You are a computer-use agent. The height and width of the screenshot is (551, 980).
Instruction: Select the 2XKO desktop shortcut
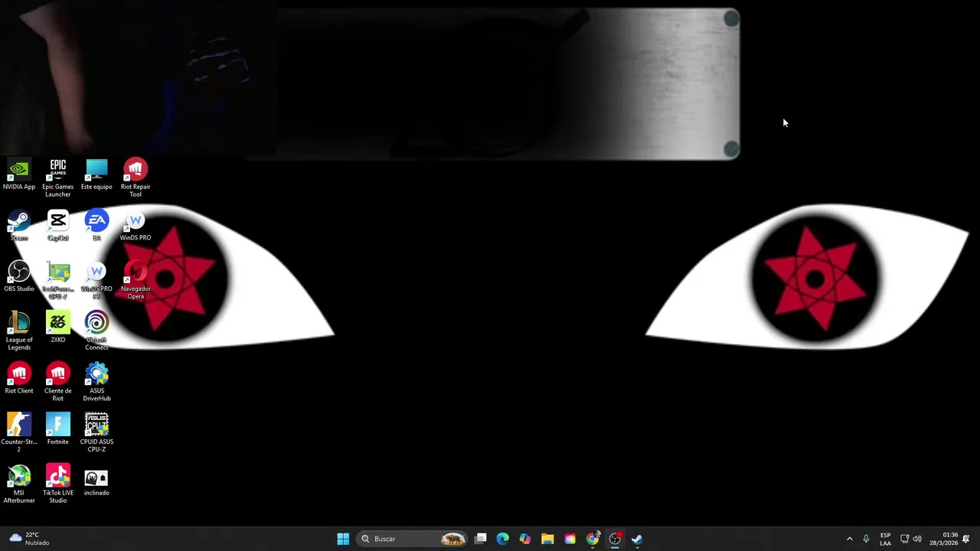click(x=57, y=328)
